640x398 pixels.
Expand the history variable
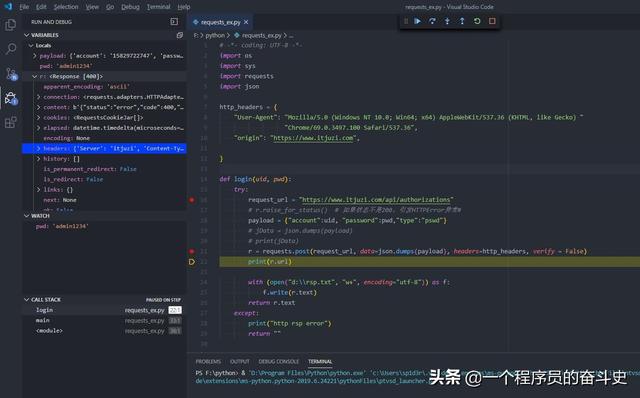pos(39,159)
